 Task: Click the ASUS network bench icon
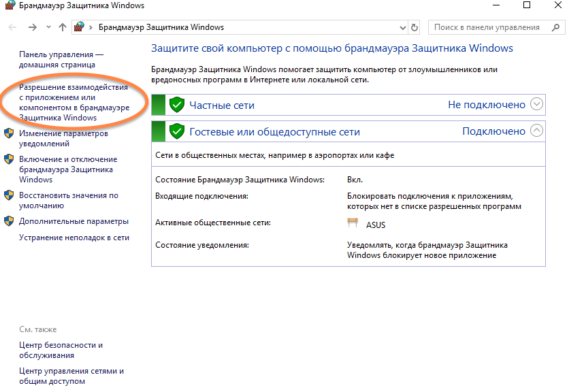[353, 223]
